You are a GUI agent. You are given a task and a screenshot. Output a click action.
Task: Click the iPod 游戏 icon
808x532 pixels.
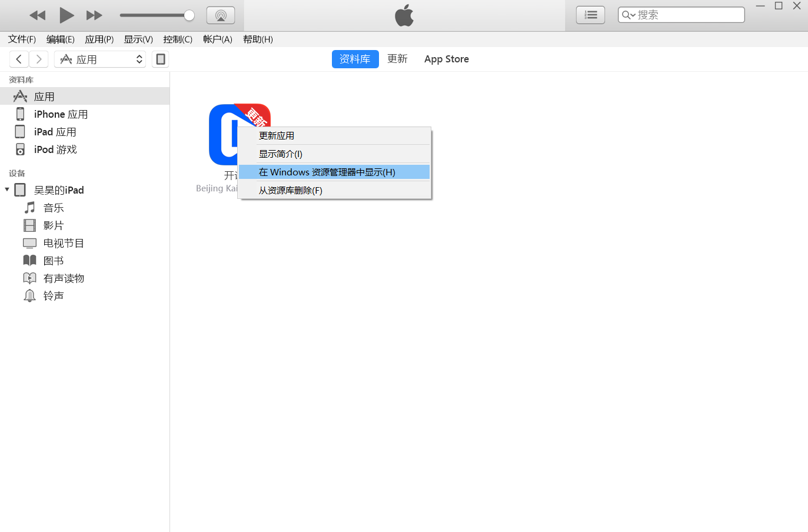point(20,149)
